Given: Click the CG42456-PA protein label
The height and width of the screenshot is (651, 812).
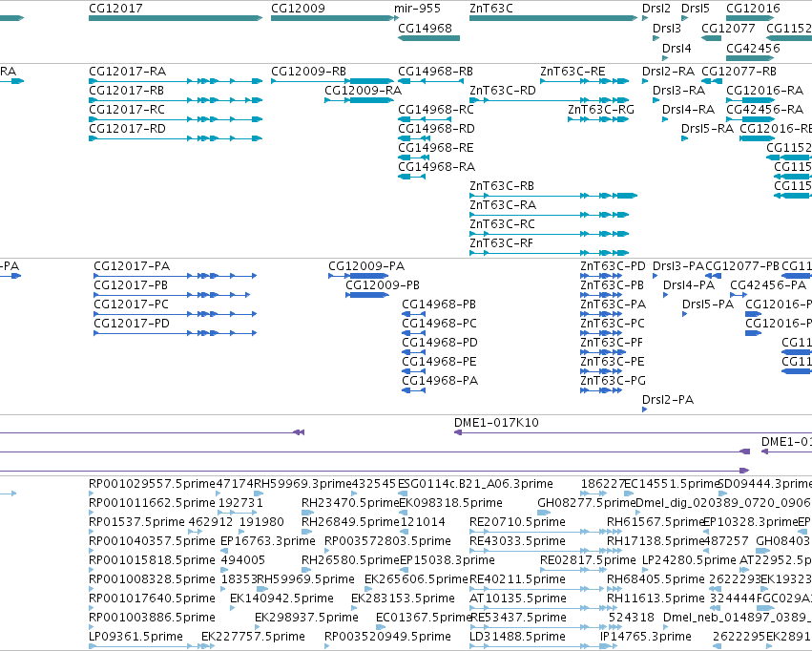Looking at the screenshot, I should coord(768,285).
